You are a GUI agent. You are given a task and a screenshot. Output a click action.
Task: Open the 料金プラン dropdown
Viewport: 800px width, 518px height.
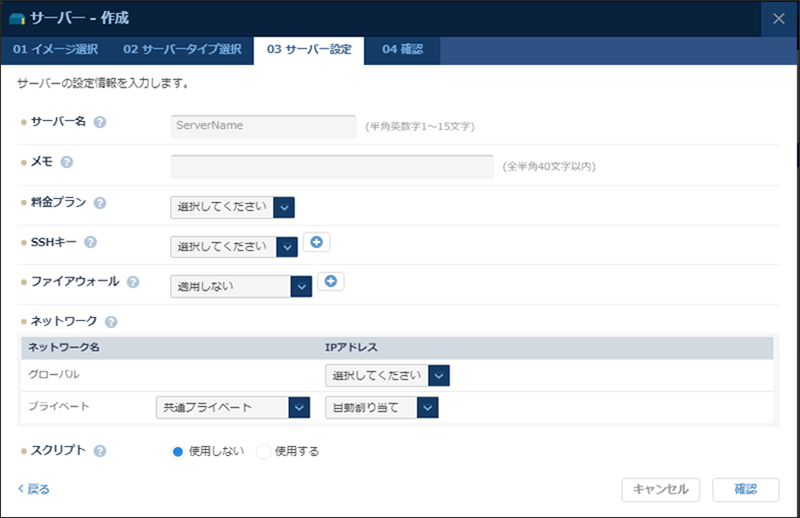pos(233,207)
